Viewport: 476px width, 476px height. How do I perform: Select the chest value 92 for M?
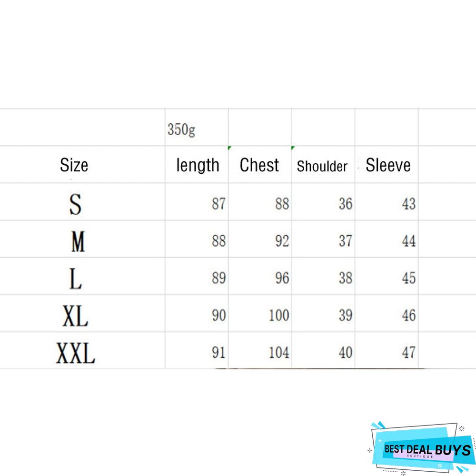coord(282,241)
